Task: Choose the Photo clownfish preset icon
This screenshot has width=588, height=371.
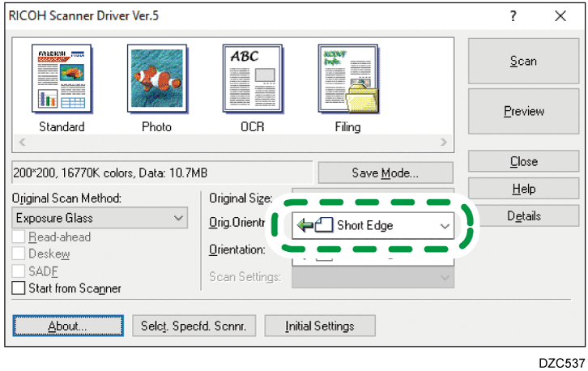Action: pyautogui.click(x=157, y=79)
